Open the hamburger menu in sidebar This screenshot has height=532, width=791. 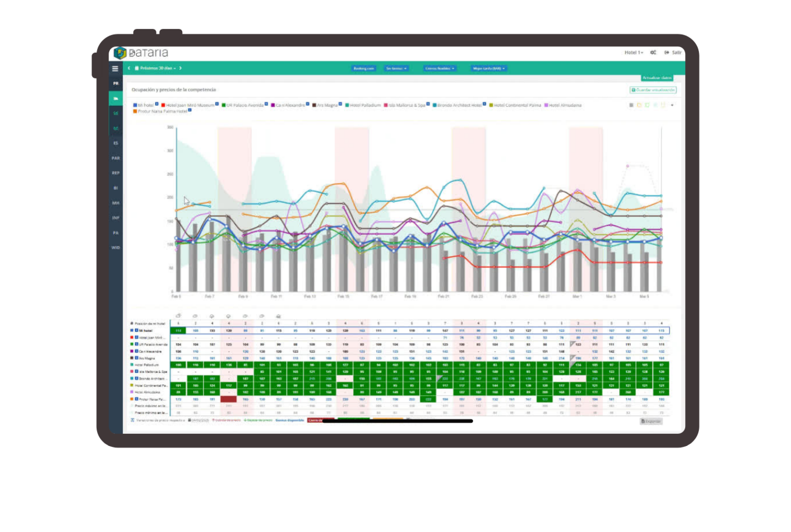115,69
